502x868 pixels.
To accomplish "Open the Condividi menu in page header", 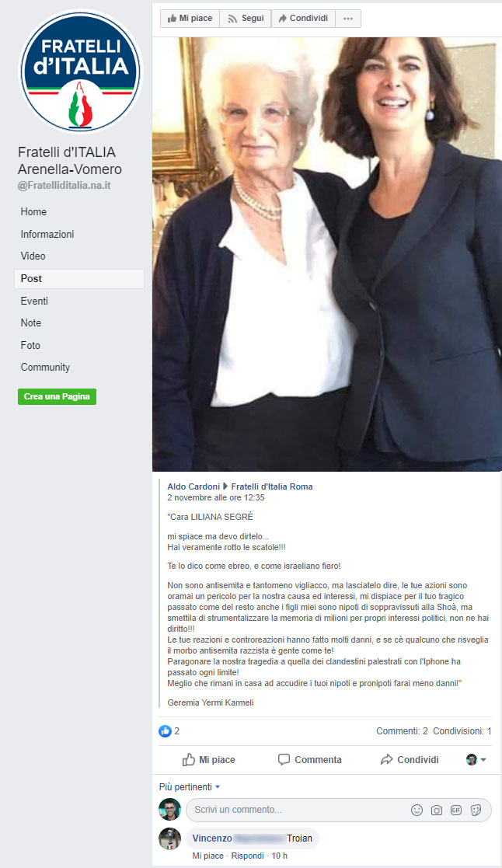I will click(303, 19).
